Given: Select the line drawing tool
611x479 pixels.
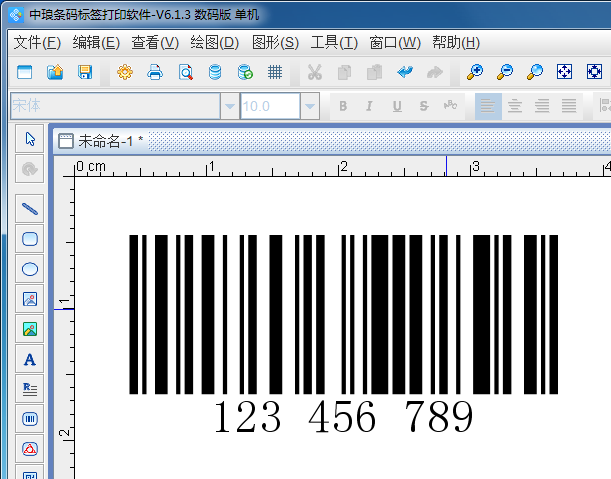Looking at the screenshot, I should coord(30,209).
